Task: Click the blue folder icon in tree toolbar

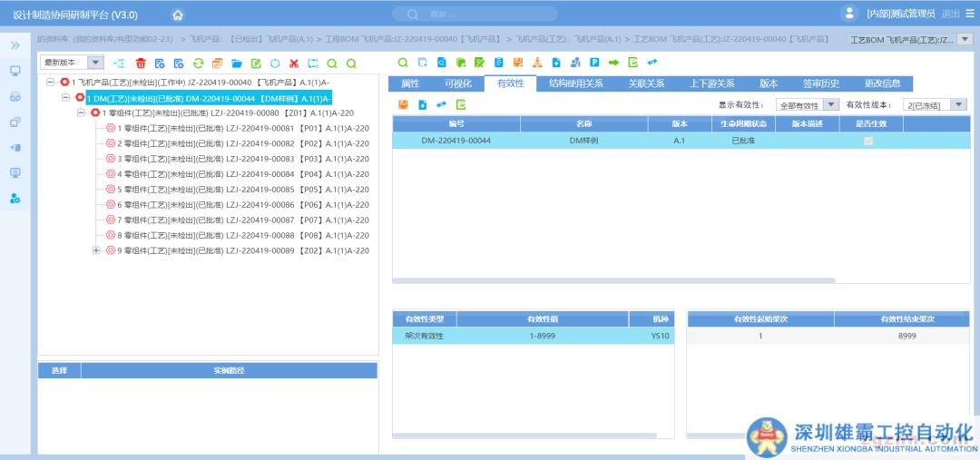Action: pyautogui.click(x=236, y=64)
